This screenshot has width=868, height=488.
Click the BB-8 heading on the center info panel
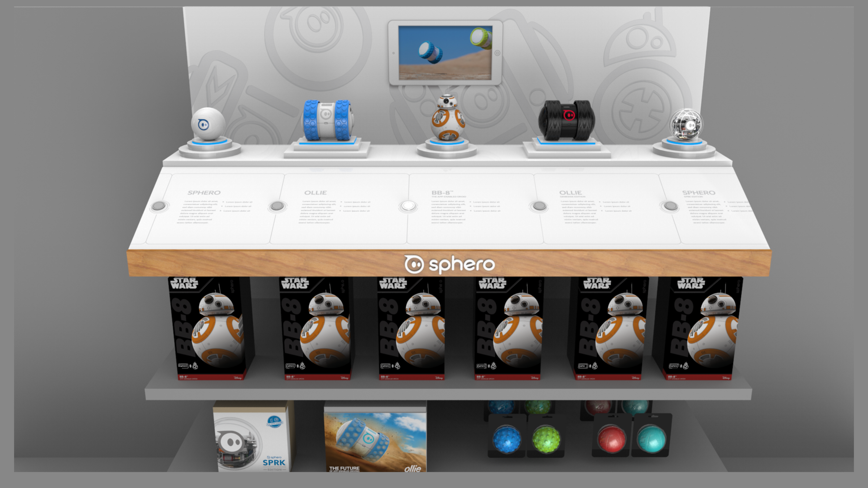[x=442, y=193]
